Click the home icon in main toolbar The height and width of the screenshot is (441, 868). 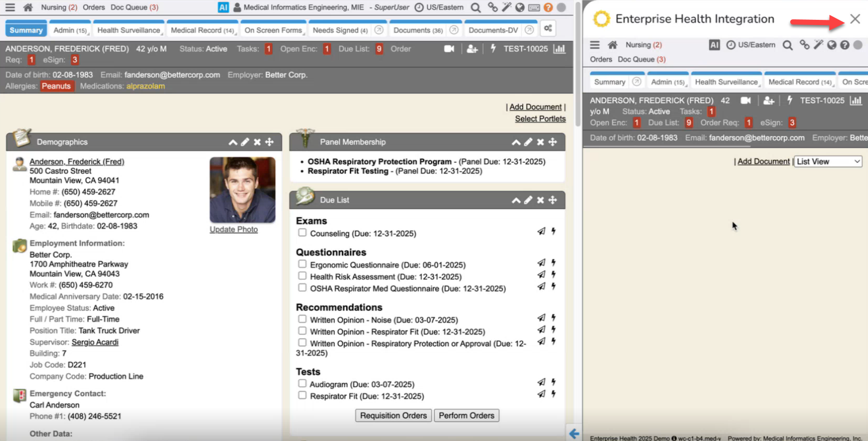(28, 7)
